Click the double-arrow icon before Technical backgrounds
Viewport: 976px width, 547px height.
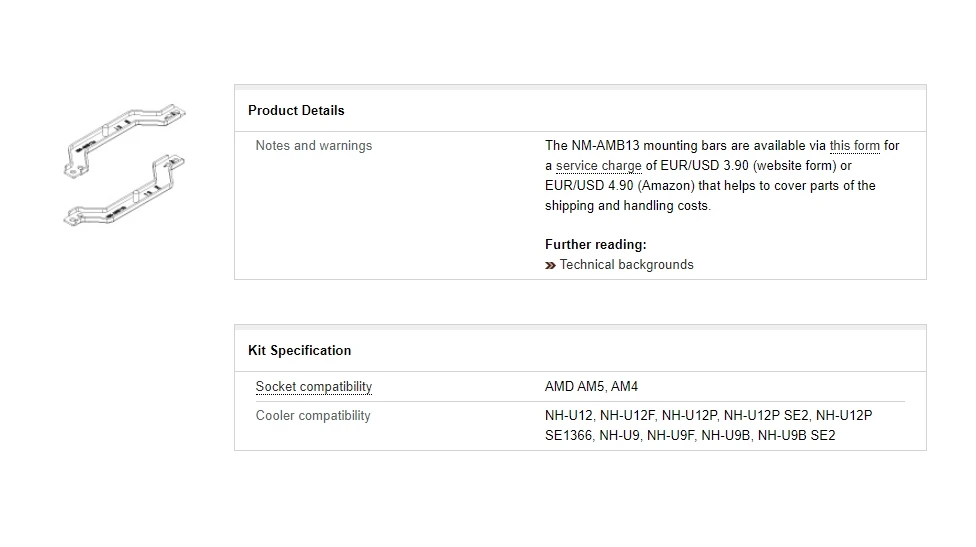[550, 266]
